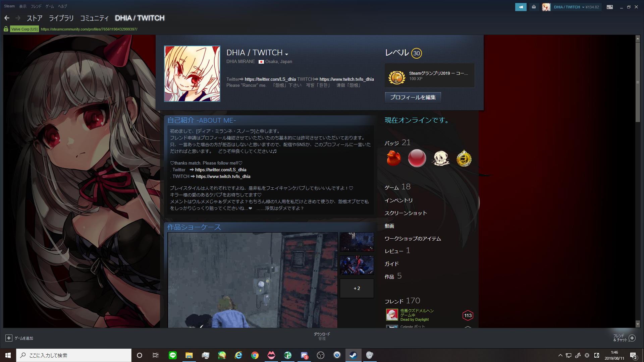Open the ゲーム 18 link
This screenshot has width=644, height=362.
tap(397, 187)
